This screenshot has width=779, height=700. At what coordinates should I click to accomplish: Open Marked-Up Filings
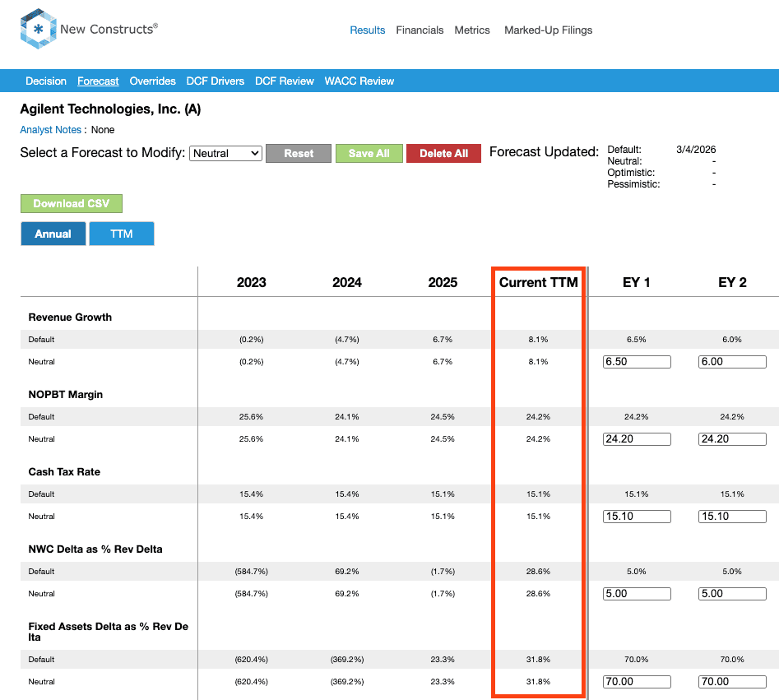click(548, 30)
